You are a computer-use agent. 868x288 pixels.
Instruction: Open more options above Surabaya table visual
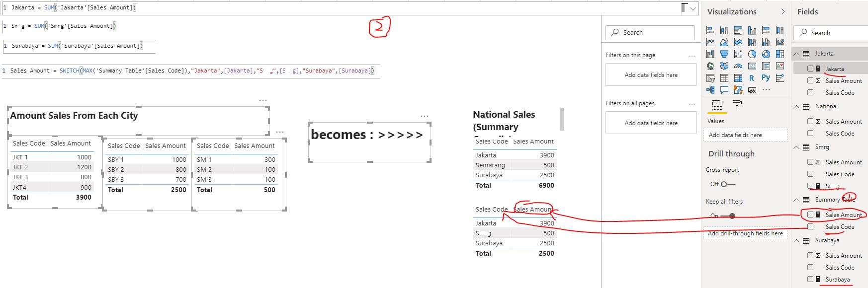pyautogui.click(x=279, y=132)
